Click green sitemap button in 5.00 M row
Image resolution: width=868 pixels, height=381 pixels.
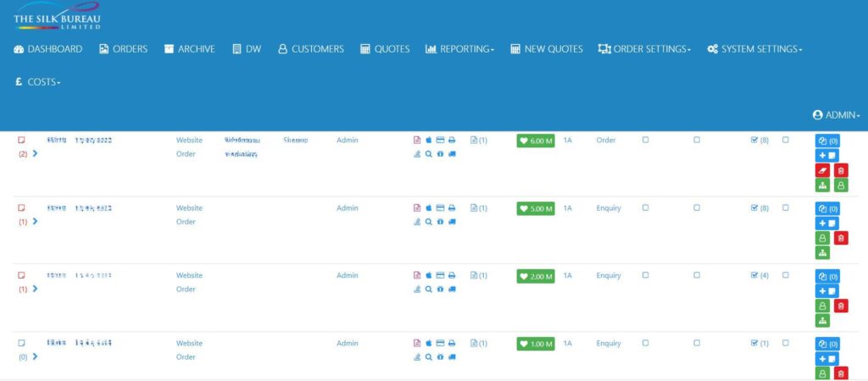822,253
